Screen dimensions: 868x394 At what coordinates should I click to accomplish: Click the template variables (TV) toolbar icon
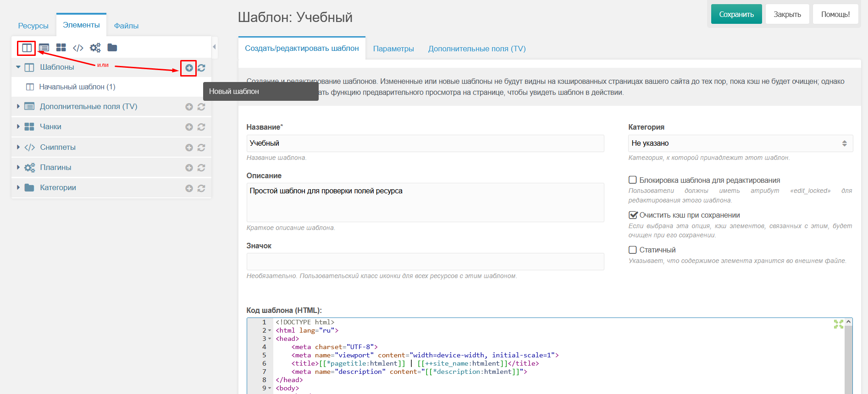(x=44, y=48)
